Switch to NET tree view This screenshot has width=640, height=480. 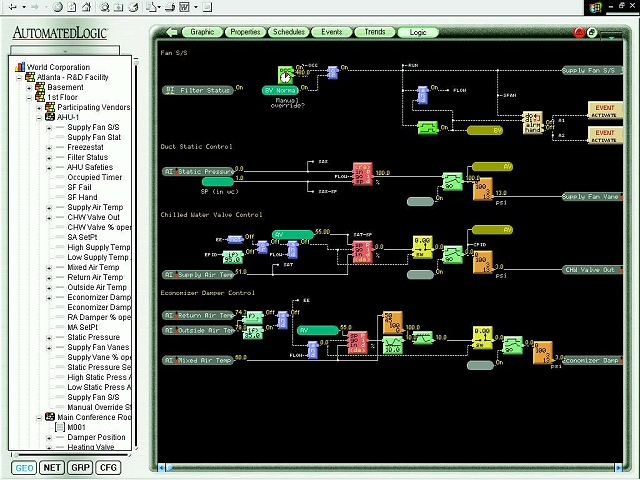pyautogui.click(x=51, y=467)
